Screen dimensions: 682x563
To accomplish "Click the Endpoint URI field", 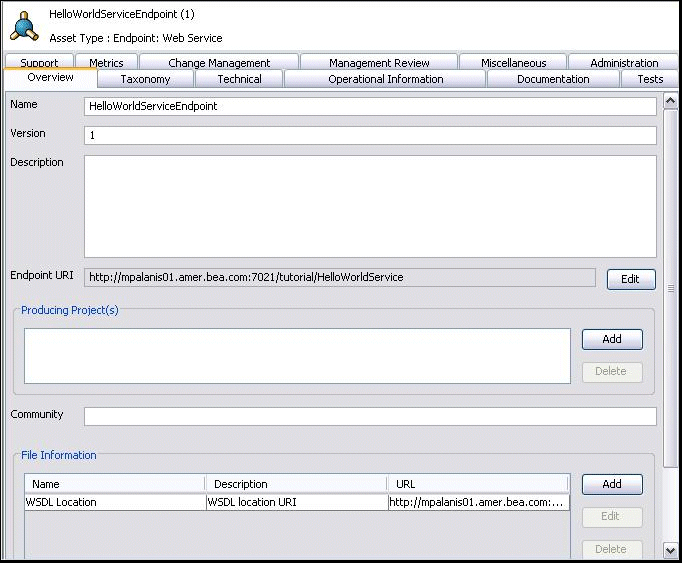I will [x=340, y=278].
